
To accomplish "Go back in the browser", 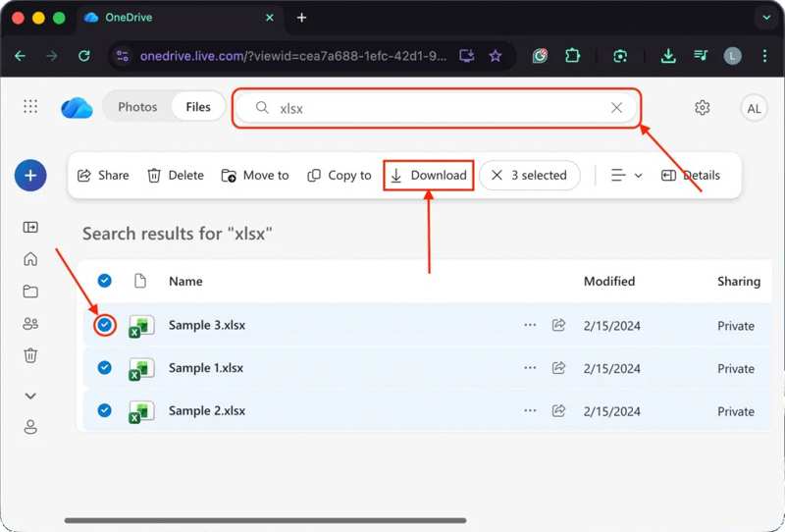I will click(x=20, y=56).
